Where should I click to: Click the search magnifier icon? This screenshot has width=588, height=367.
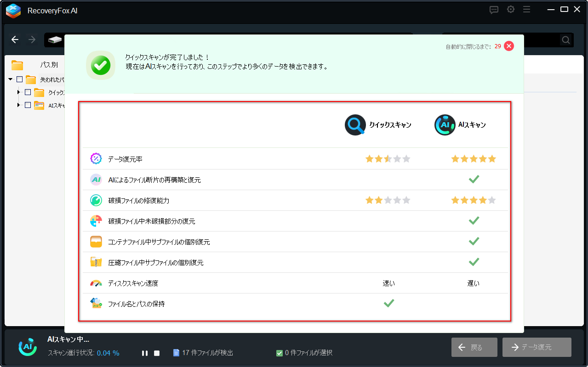coord(565,40)
